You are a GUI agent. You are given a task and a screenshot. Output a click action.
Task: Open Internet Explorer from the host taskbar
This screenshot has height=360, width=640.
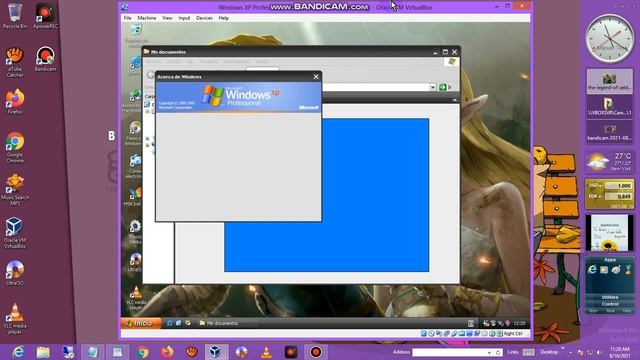pos(18,352)
